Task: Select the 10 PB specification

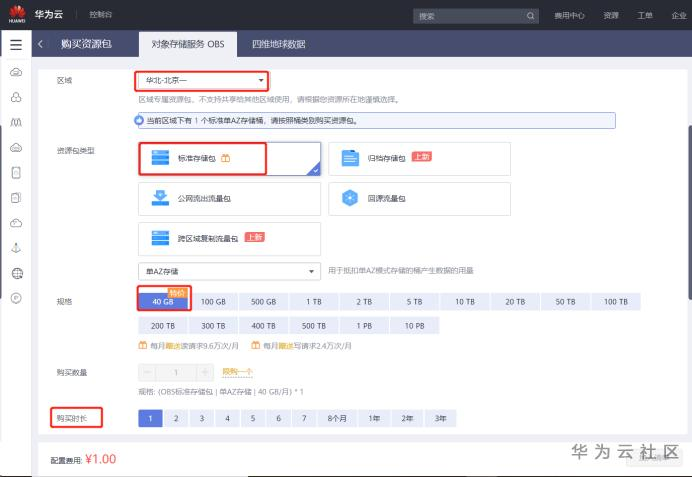Action: point(414,326)
